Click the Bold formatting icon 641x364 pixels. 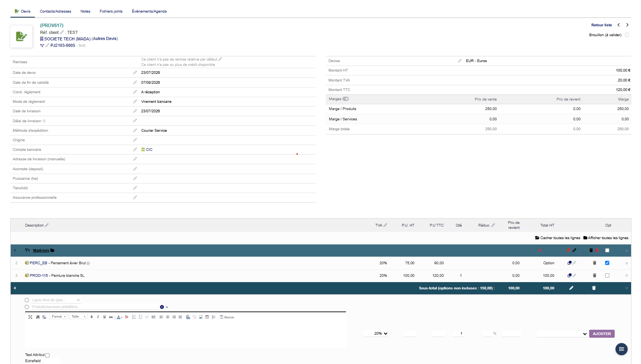pyautogui.click(x=91, y=317)
